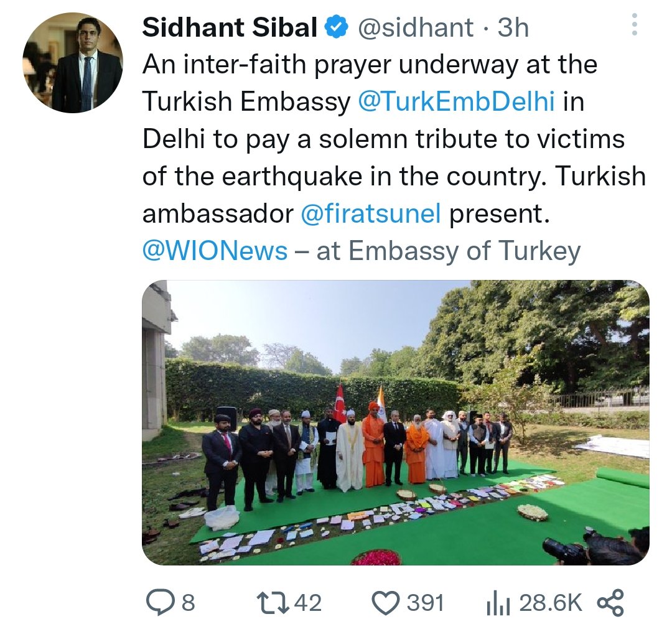Image resolution: width=672 pixels, height=637 pixels.
Task: Visit the @firatsunel mention link
Action: pos(371,214)
